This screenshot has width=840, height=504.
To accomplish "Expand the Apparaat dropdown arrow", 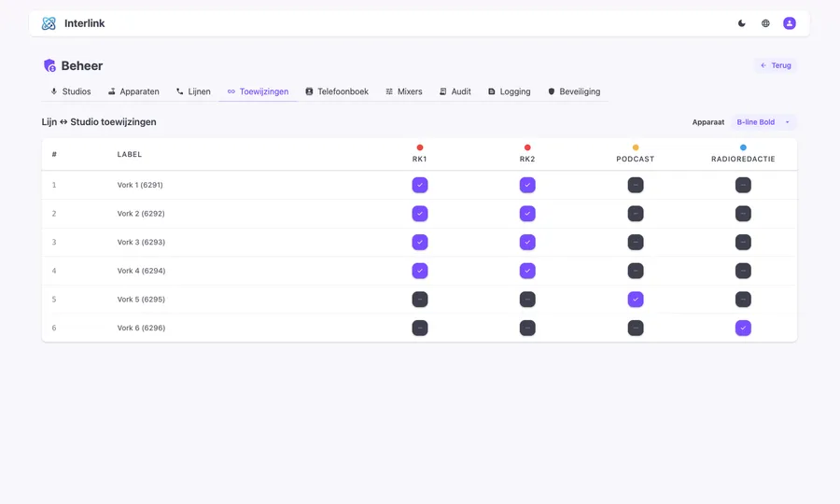I will tap(788, 122).
